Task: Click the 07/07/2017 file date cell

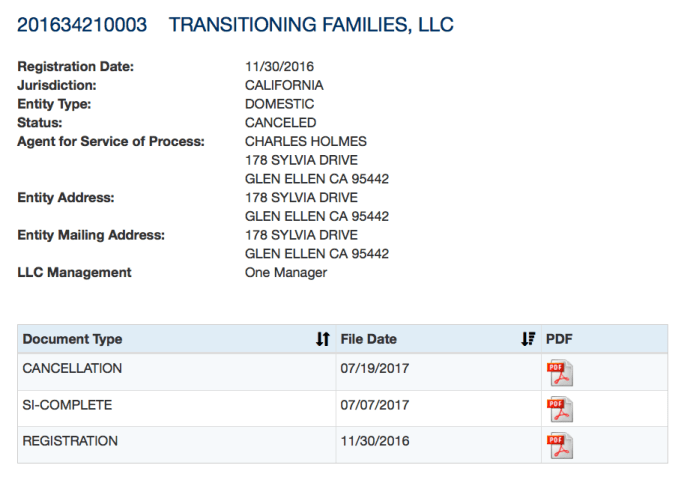Action: [x=375, y=405]
